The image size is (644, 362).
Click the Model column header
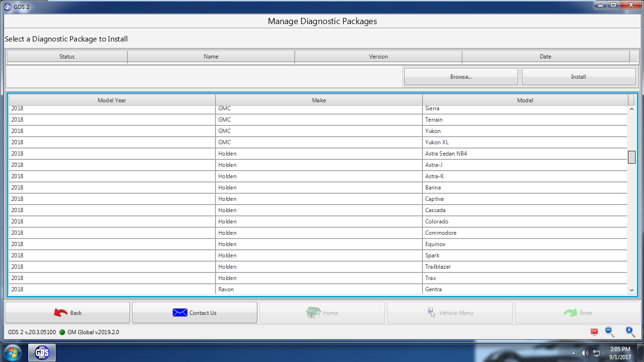coord(525,100)
